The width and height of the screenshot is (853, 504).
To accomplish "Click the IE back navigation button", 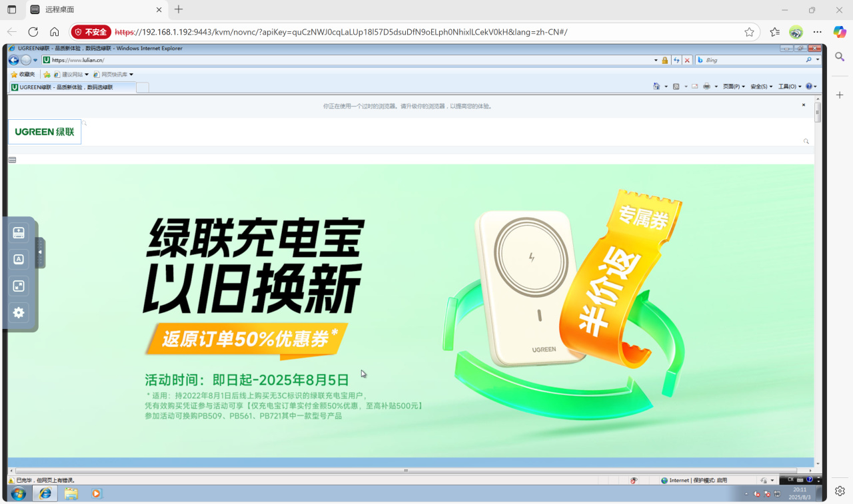I will point(13,60).
